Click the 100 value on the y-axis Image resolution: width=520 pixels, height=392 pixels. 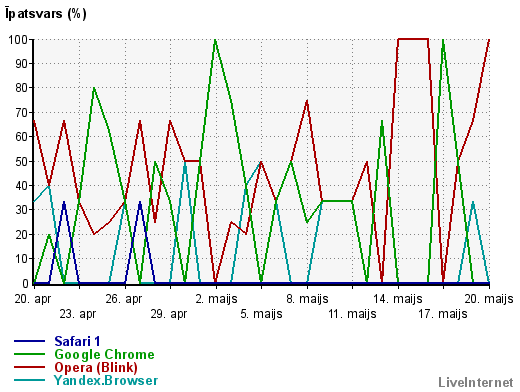(x=18, y=40)
